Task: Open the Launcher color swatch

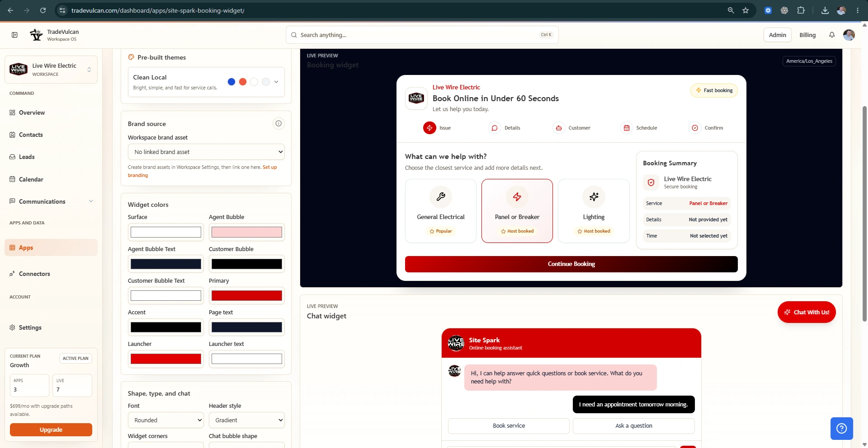Action: pyautogui.click(x=166, y=359)
